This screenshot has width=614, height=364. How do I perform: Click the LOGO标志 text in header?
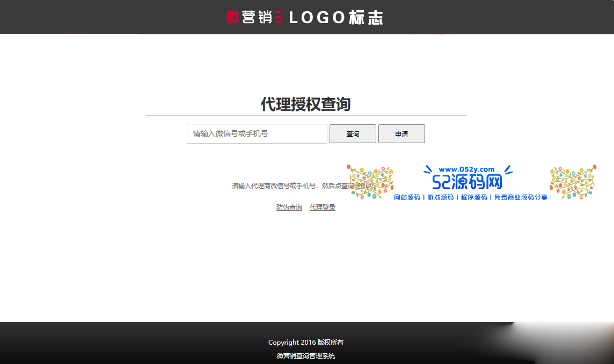[x=336, y=18]
